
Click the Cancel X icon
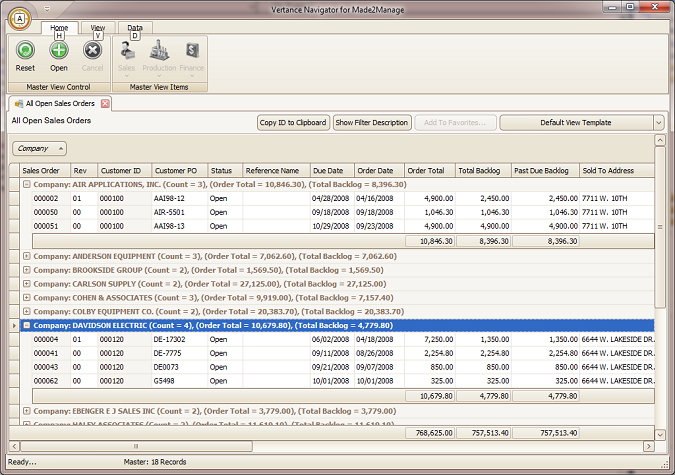92,50
